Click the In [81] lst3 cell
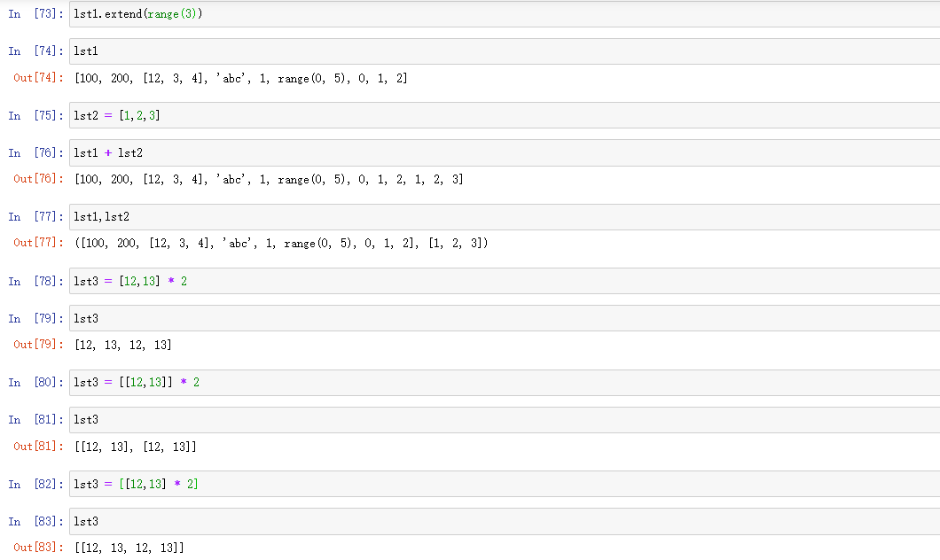The height and width of the screenshot is (560, 940). [x=504, y=419]
